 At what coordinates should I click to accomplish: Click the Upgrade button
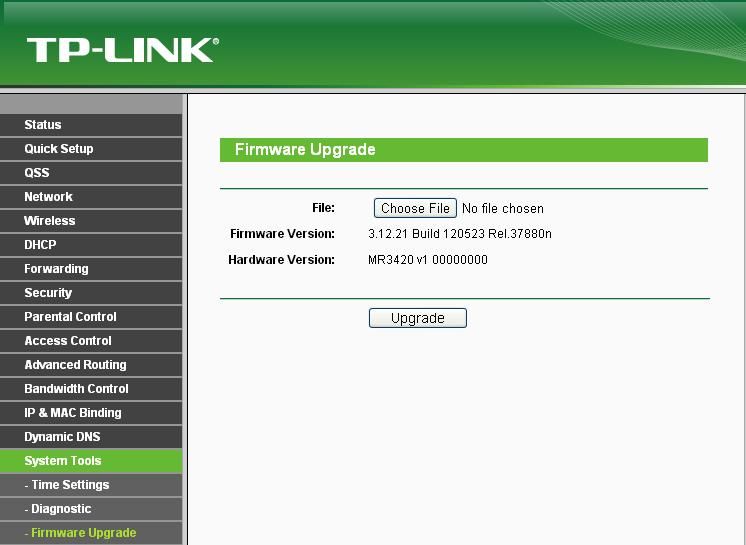click(417, 318)
